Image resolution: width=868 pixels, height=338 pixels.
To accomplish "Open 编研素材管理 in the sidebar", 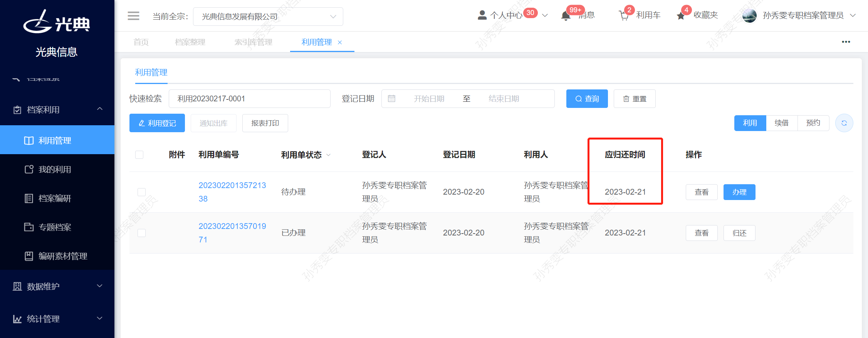I will tap(57, 256).
